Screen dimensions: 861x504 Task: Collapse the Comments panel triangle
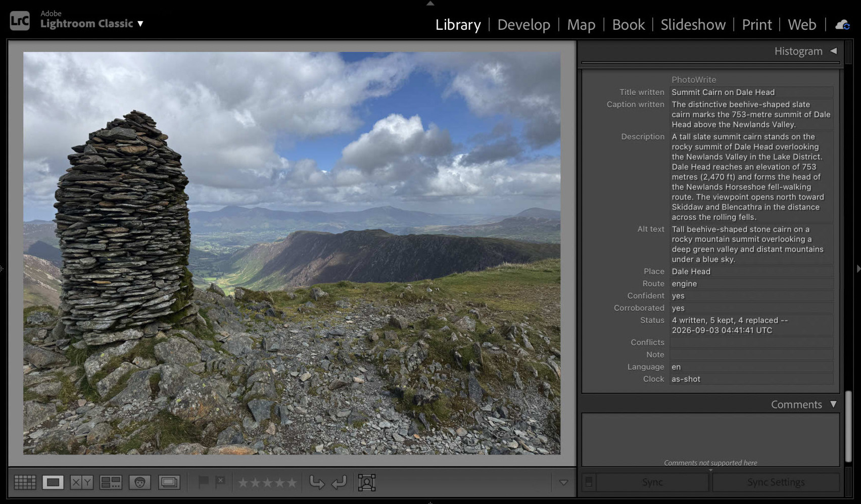pyautogui.click(x=834, y=404)
